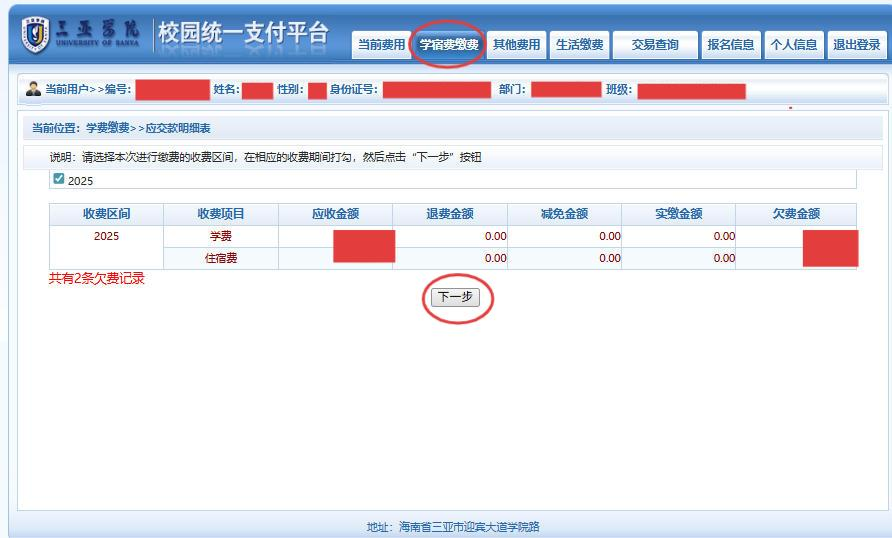Click the 收费区间 column header
The width and height of the screenshot is (892, 538).
106,215
